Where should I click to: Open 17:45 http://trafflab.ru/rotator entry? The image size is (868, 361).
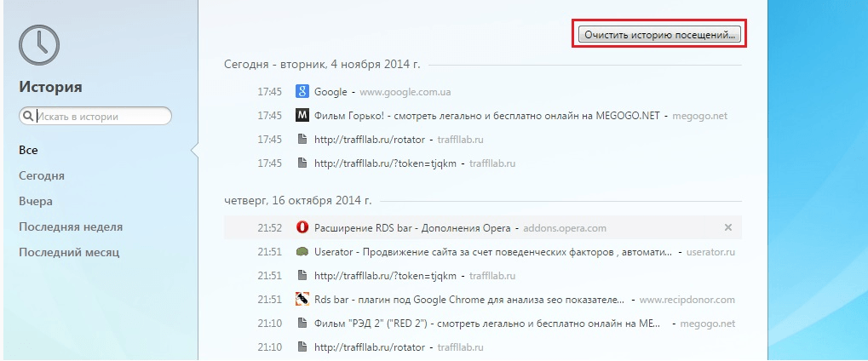pos(369,140)
